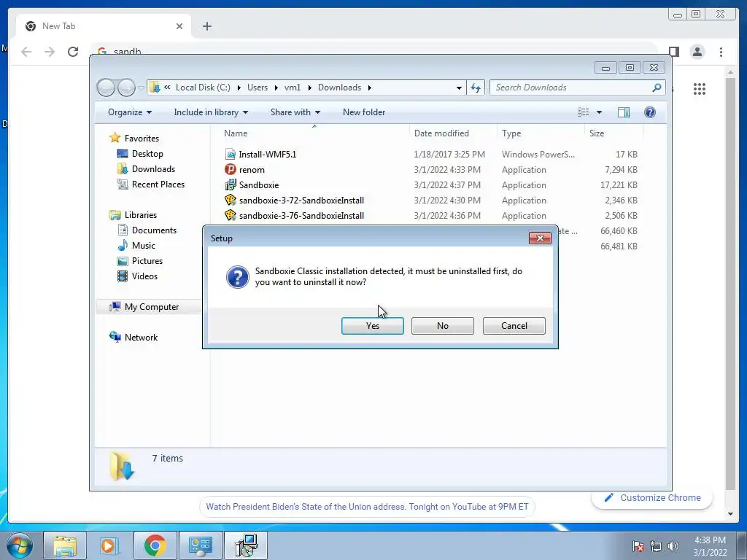Close the New Tab in Chrome
The image size is (747, 560).
(x=179, y=26)
